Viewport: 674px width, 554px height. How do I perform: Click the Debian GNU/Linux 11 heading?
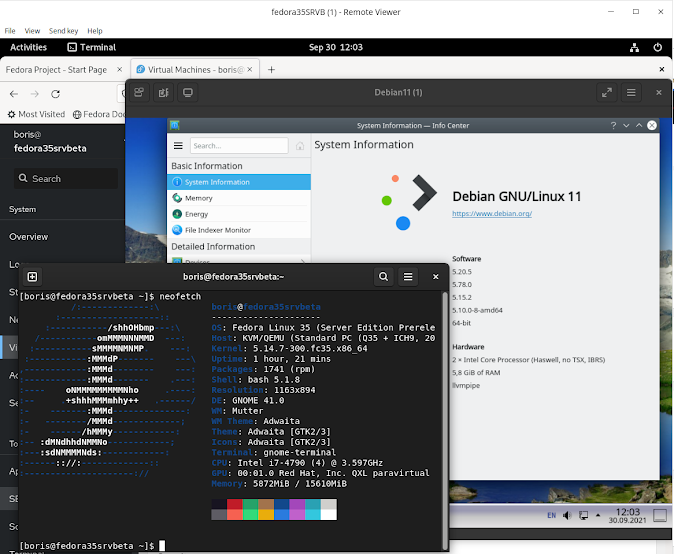(x=517, y=196)
